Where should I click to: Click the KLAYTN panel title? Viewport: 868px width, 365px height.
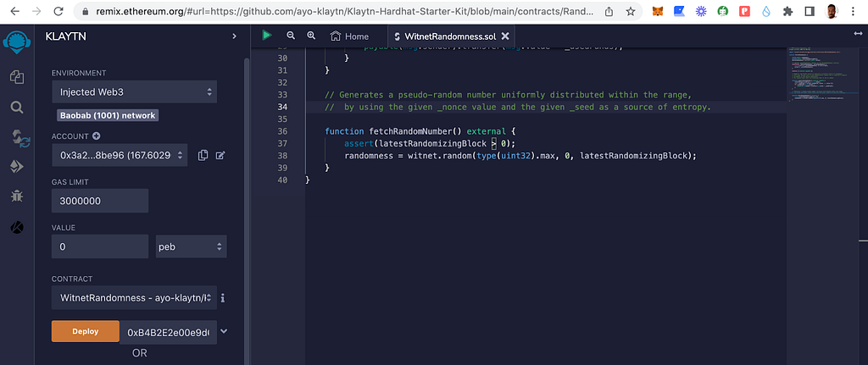pyautogui.click(x=66, y=36)
